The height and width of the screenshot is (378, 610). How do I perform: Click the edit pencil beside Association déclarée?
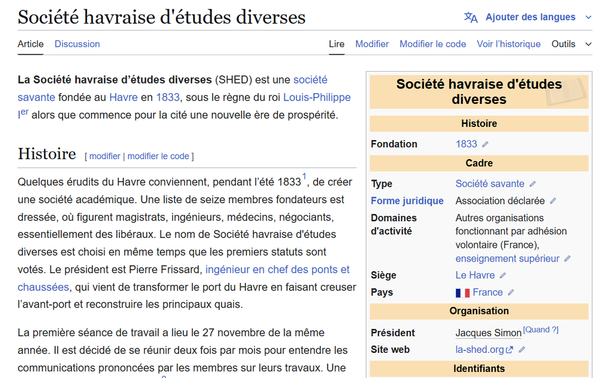pyautogui.click(x=553, y=201)
